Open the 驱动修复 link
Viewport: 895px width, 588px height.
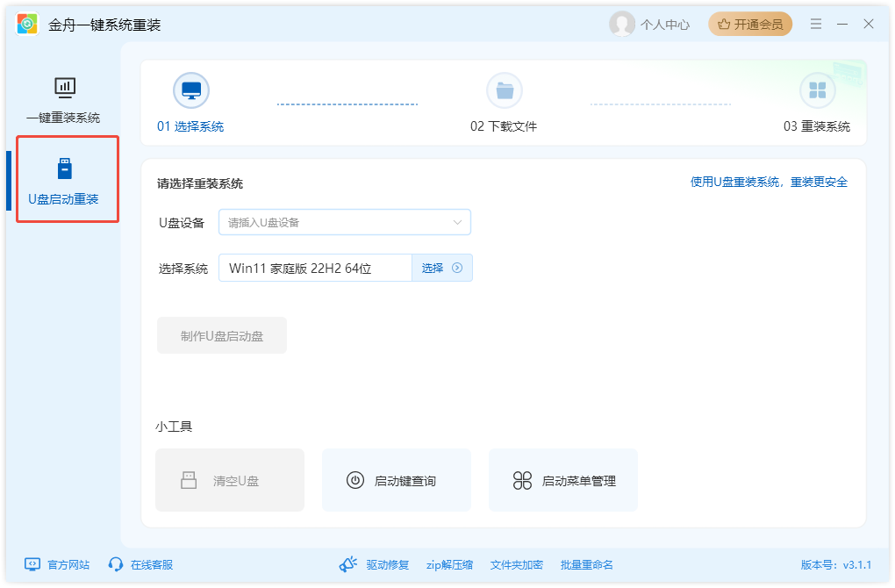pyautogui.click(x=388, y=565)
